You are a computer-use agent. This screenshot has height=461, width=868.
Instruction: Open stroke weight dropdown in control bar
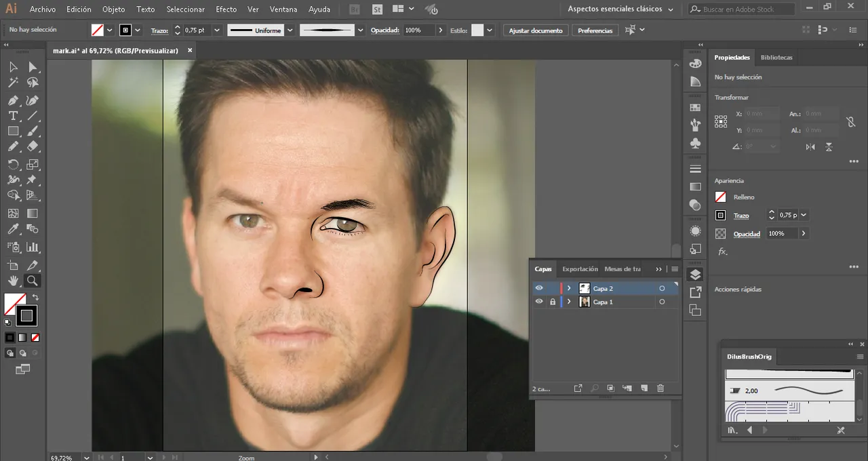coord(218,31)
